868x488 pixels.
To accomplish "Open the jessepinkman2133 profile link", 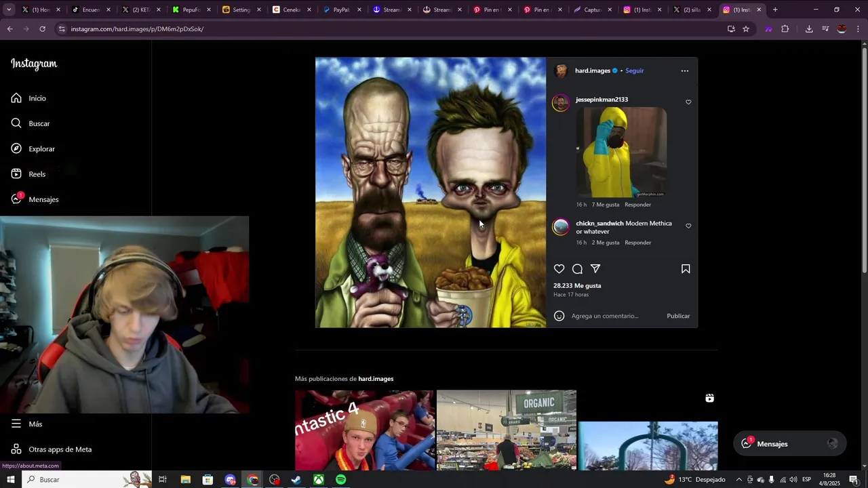I will coord(601,100).
